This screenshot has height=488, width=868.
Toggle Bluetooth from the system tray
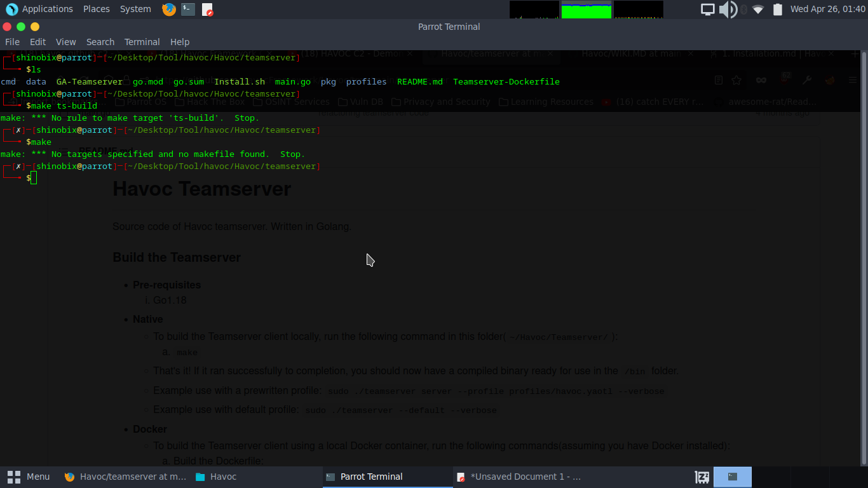[x=742, y=9]
